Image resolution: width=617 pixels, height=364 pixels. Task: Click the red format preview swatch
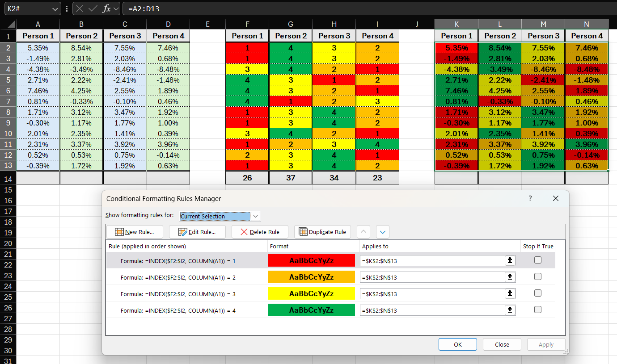coord(311,261)
